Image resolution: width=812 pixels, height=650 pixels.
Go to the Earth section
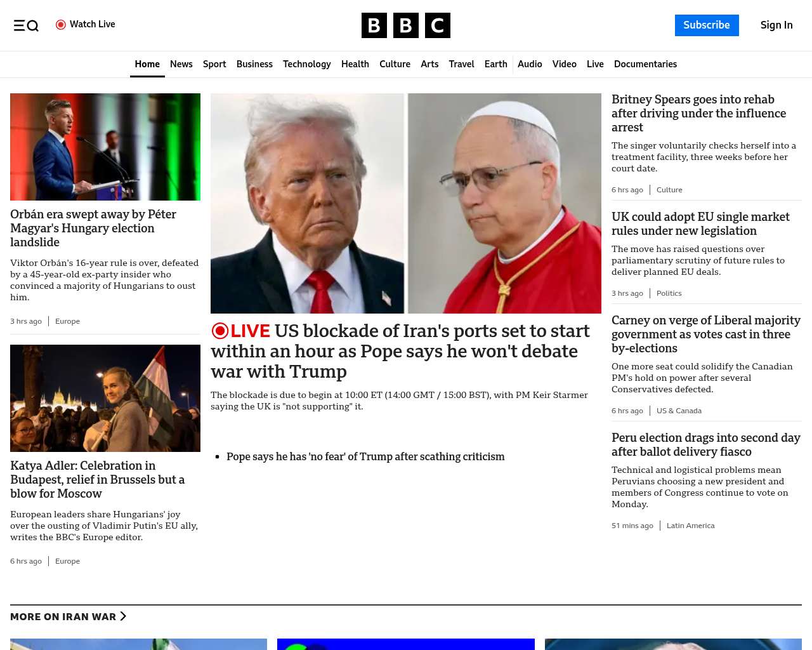(x=495, y=64)
